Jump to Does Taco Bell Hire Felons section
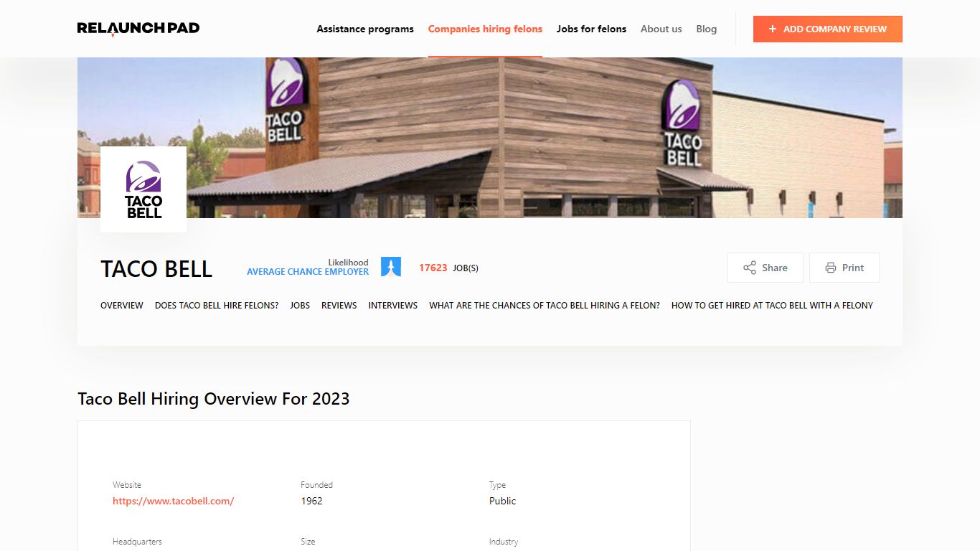This screenshot has width=980, height=551. click(x=217, y=305)
